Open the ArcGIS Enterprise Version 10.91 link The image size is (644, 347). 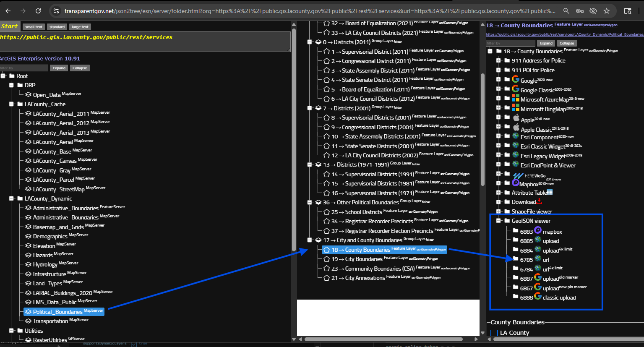click(40, 58)
